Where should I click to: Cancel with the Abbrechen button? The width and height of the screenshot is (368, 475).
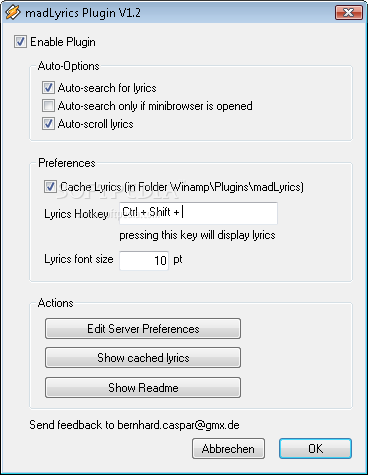[228, 449]
